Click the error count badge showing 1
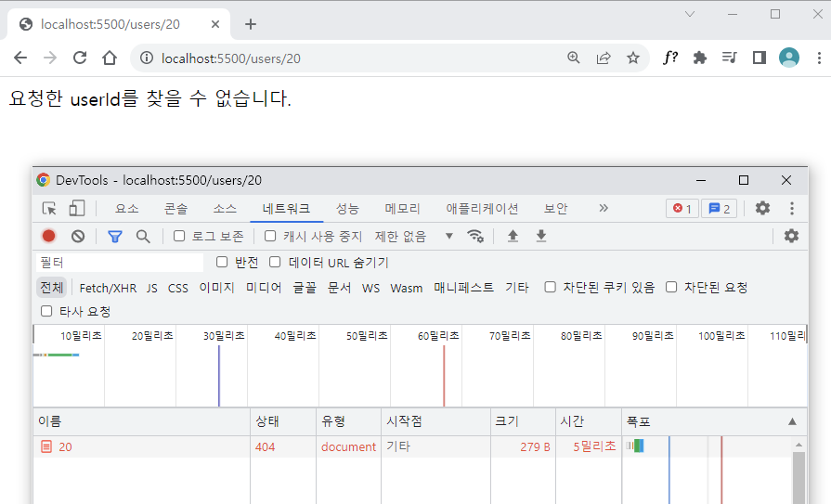 pyautogui.click(x=682, y=209)
